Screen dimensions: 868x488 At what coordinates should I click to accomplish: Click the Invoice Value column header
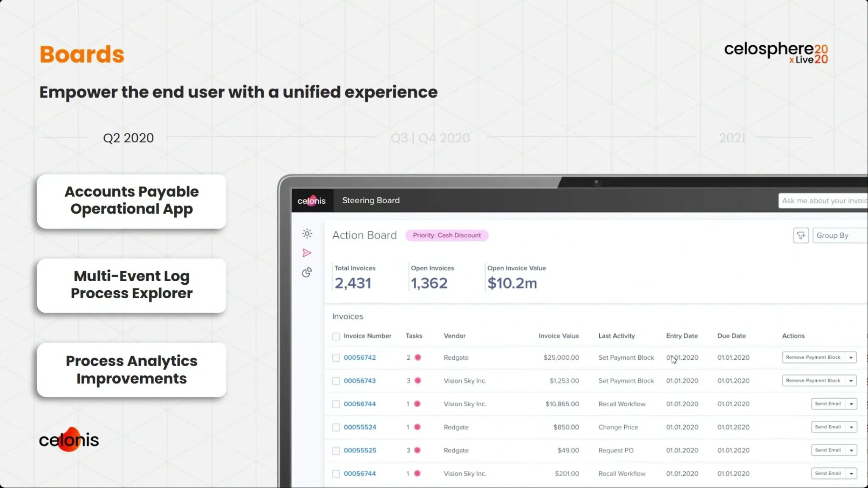pos(559,336)
